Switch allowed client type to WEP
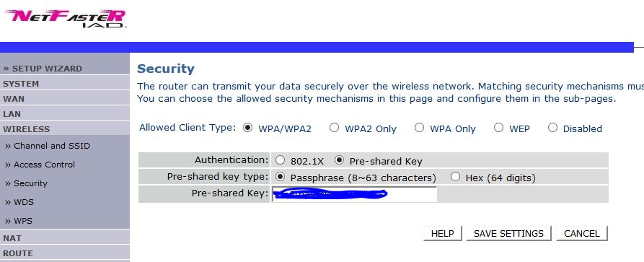 tap(498, 128)
